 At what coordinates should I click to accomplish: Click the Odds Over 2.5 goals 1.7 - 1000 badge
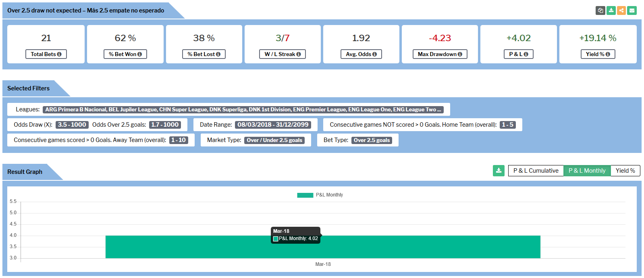165,125
